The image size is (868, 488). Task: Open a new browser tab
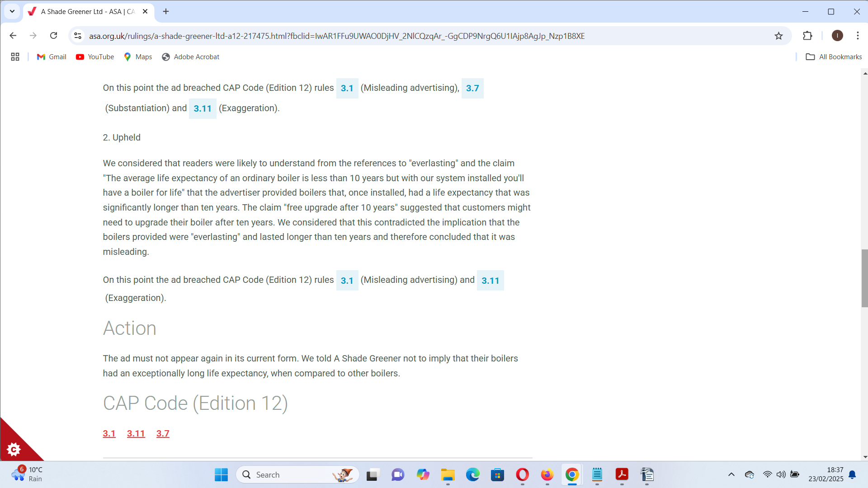166,11
